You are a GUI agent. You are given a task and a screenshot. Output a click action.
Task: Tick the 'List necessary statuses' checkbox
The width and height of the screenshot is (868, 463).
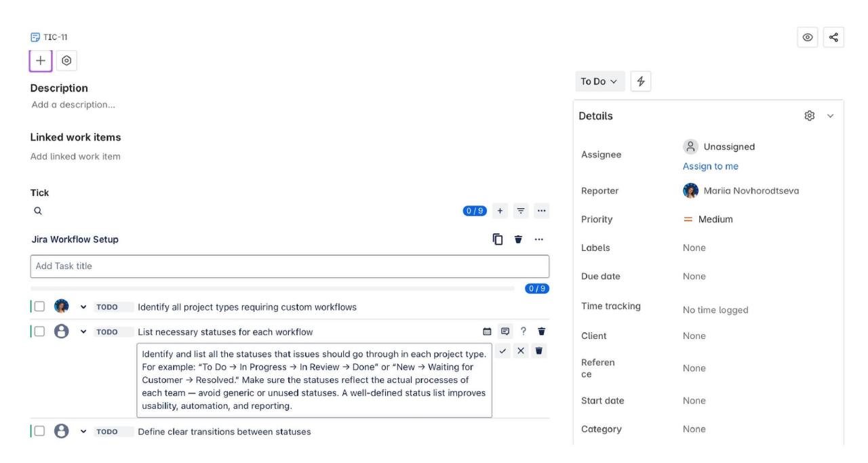(x=39, y=331)
